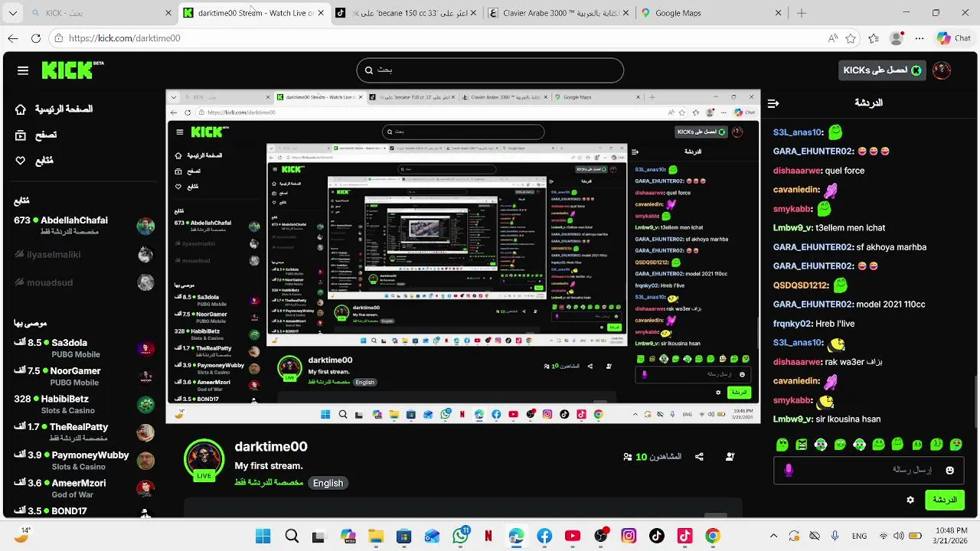Open recommended channel Sa3dola

[84, 348]
